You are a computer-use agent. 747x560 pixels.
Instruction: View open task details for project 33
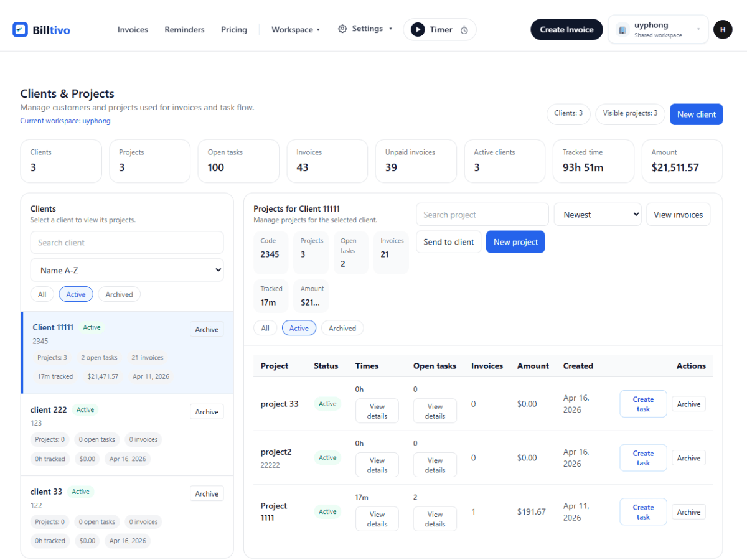coord(435,411)
